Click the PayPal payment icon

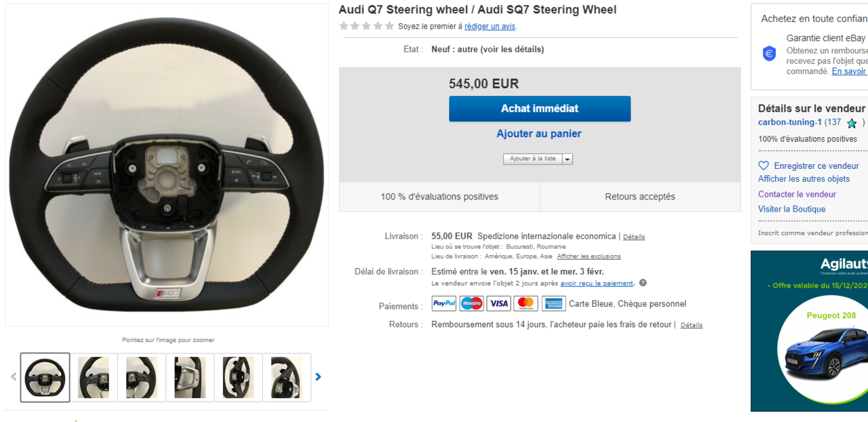[x=444, y=304]
